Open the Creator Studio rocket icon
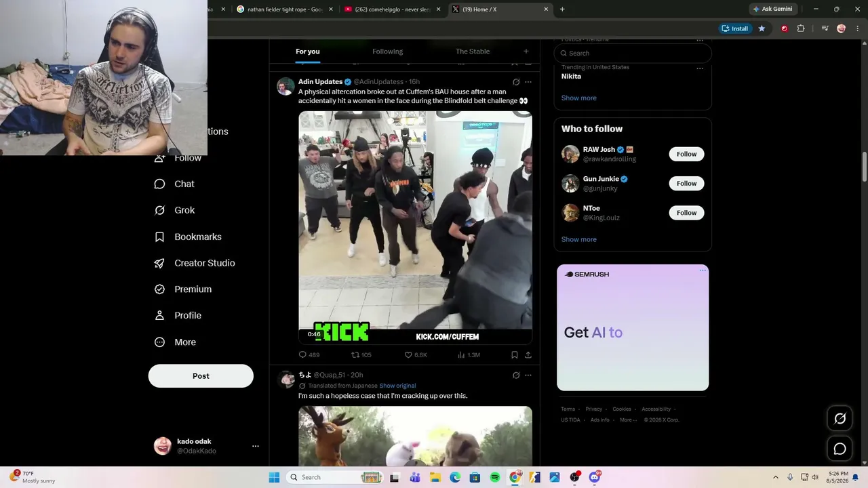This screenshot has width=868, height=488. coord(159,263)
